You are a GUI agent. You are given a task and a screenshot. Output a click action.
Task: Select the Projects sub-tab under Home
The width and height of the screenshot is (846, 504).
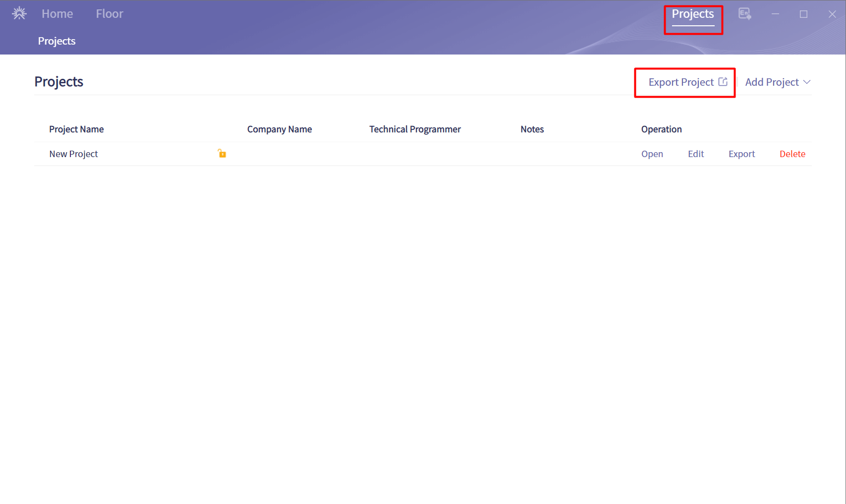coord(56,41)
